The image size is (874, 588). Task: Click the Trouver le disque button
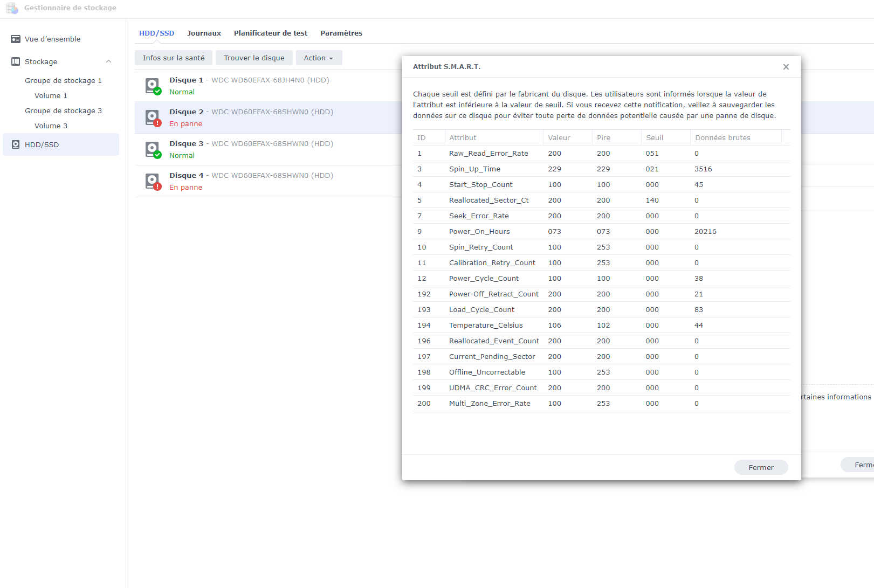pos(254,58)
